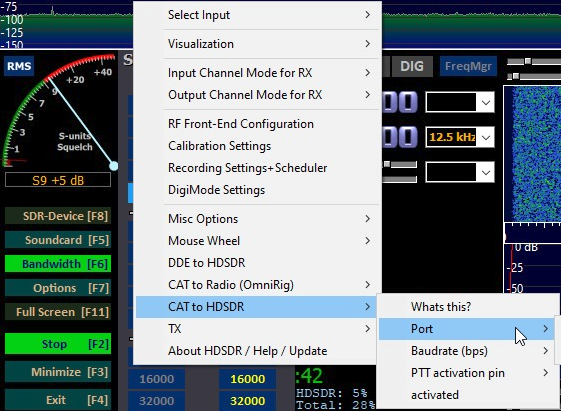
Task: Click the Baudrate submenu arrow
Action: 546,351
